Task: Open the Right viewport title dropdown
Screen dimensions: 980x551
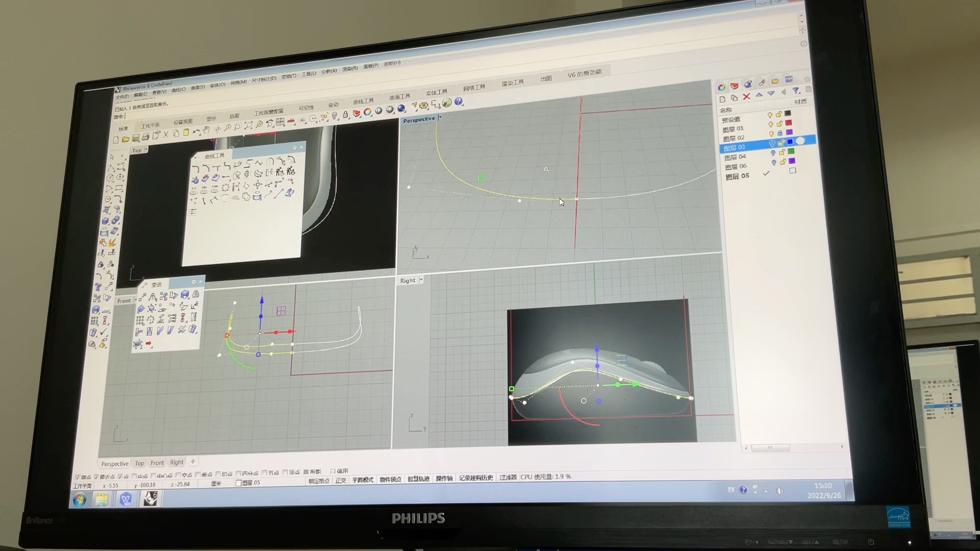Action: [x=421, y=280]
